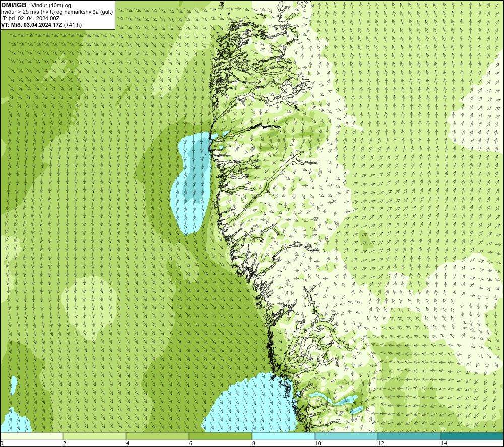Click the legend label "14"
The height and width of the screenshot is (447, 504).
click(444, 443)
